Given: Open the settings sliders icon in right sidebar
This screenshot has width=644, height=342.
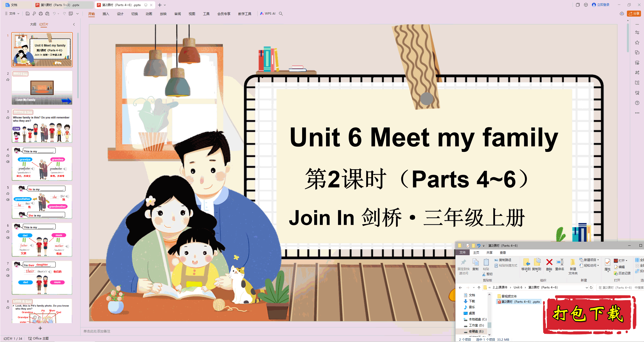Looking at the screenshot, I should [637, 32].
